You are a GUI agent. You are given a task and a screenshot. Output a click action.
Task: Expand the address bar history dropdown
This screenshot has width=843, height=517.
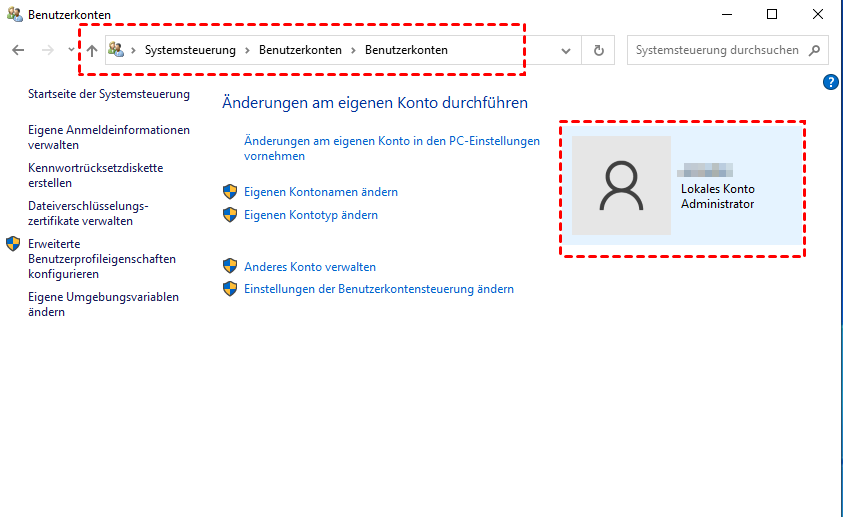567,50
